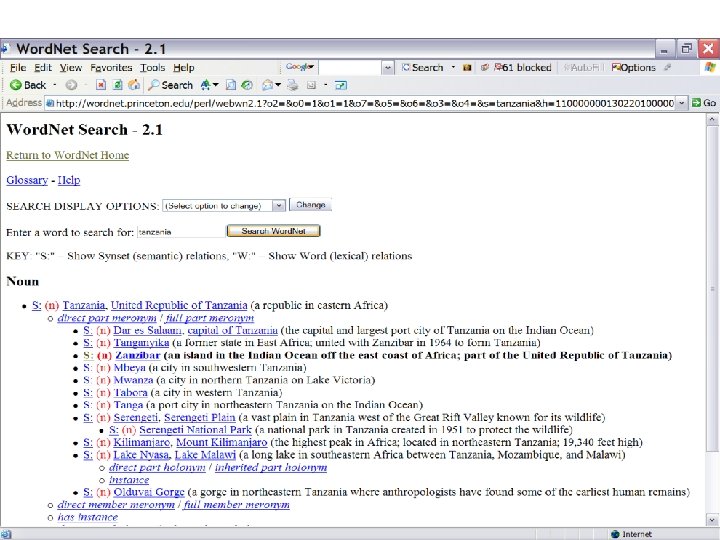Screen dimensions: 720x540
Task: Click the rightmost blue window toolbar icon
Action: click(x=341, y=85)
